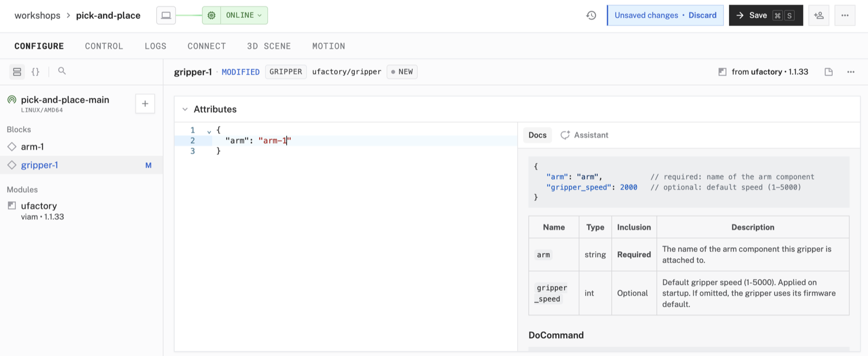This screenshot has height=356, width=868.
Task: Click from ufactory 1.1.33 link
Action: (x=763, y=72)
